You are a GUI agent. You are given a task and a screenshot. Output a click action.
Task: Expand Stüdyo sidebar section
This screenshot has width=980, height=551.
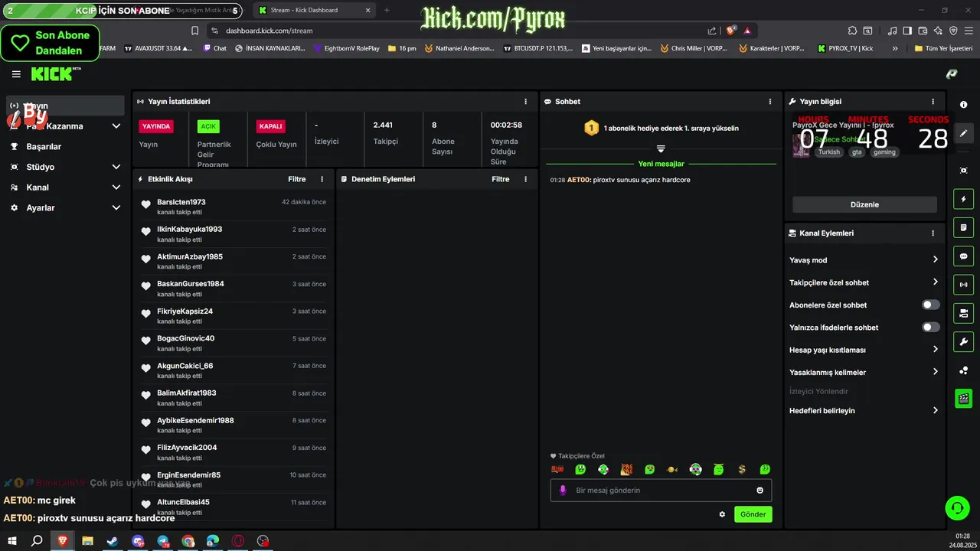[116, 167]
